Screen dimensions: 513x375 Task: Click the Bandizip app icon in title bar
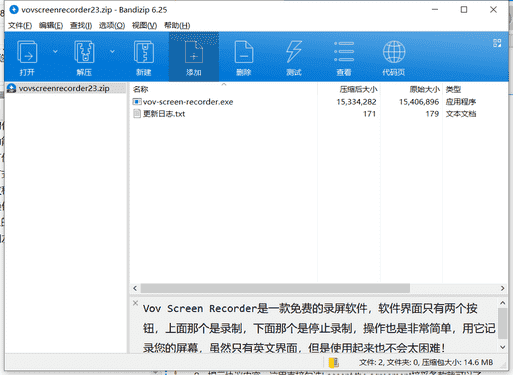(x=14, y=10)
